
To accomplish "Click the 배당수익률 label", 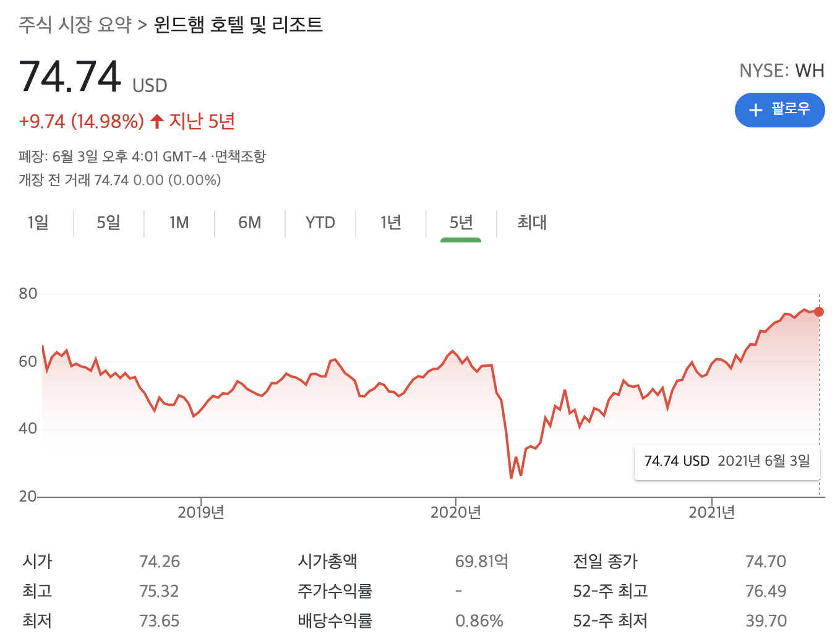I will pyautogui.click(x=335, y=621).
